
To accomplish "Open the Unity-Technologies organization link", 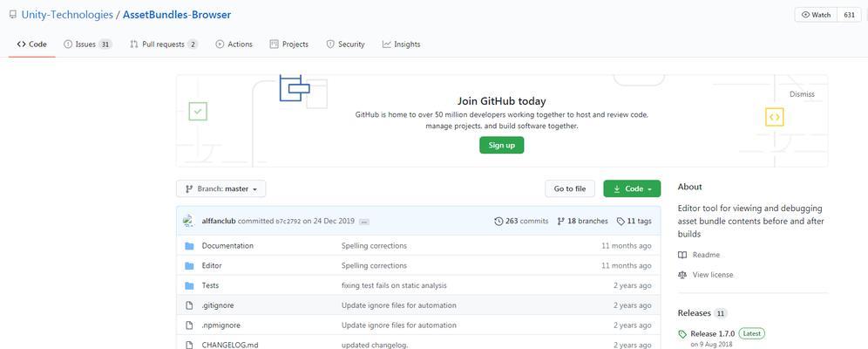I will pos(67,15).
